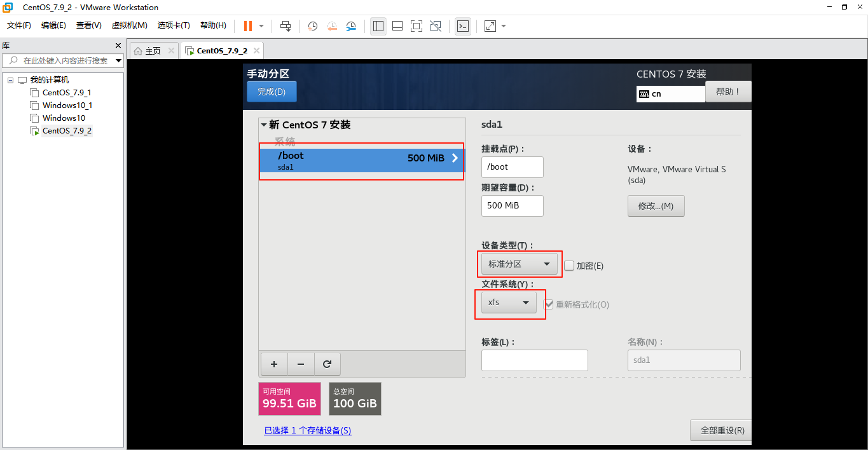Click the 名称(N) field showing sda1

coord(684,360)
